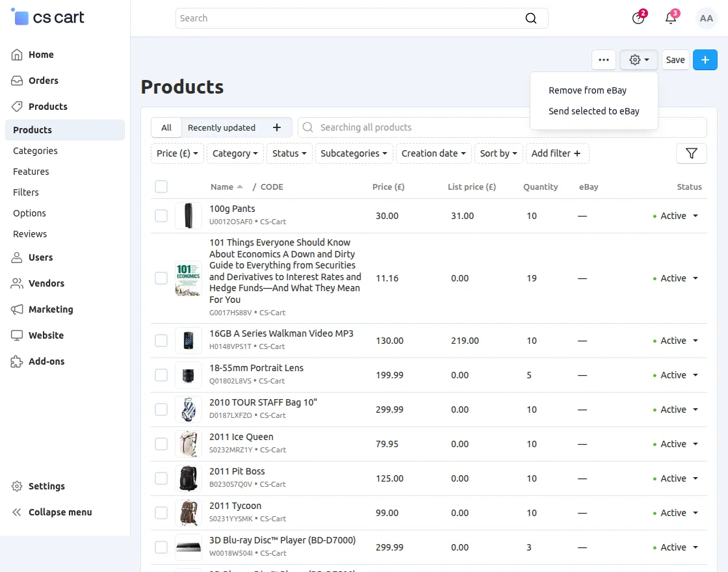This screenshot has width=728, height=572.
Task: Open the gear settings dropdown button
Action: click(x=639, y=60)
